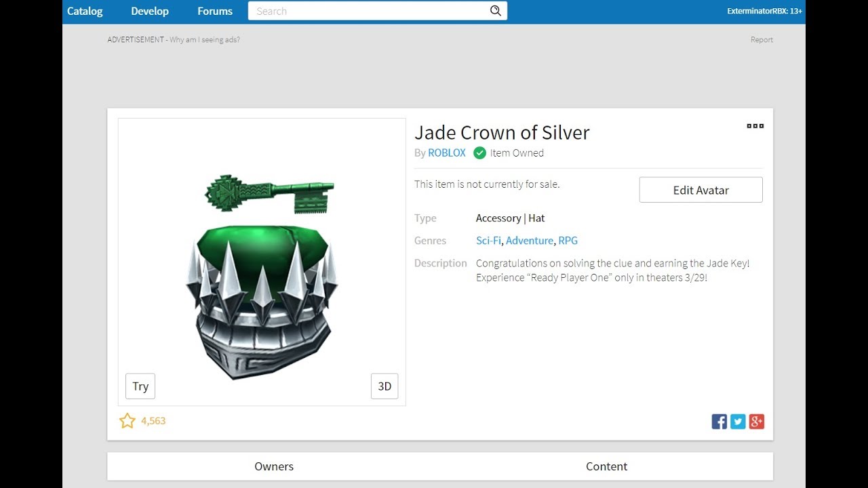This screenshot has height=488, width=868.
Task: Open the three-dot item options menu
Action: 755,126
